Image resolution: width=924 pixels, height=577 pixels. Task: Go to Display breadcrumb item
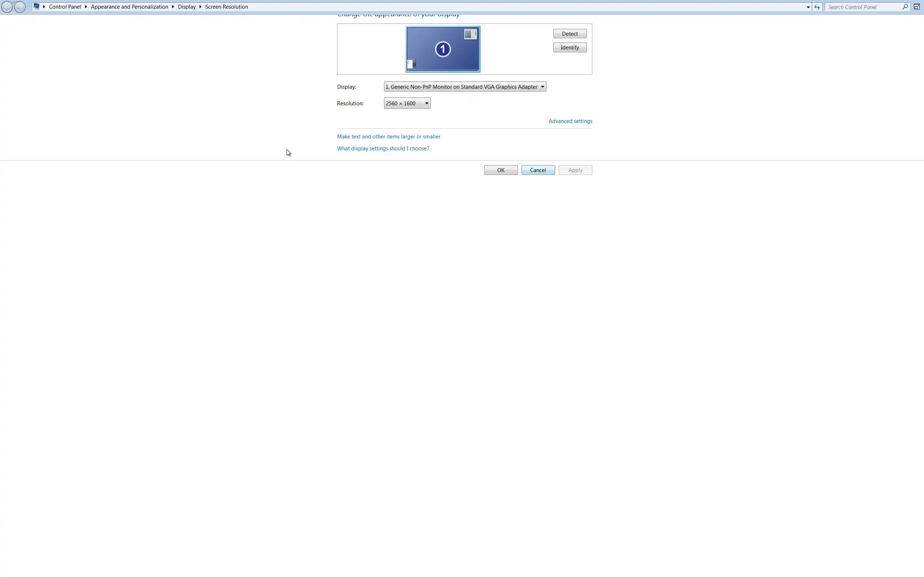pos(187,7)
